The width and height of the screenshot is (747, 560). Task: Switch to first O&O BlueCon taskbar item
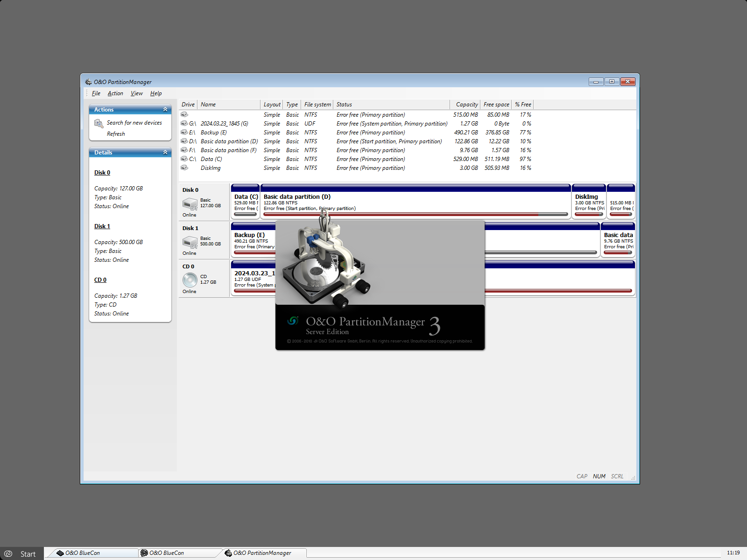pos(93,553)
